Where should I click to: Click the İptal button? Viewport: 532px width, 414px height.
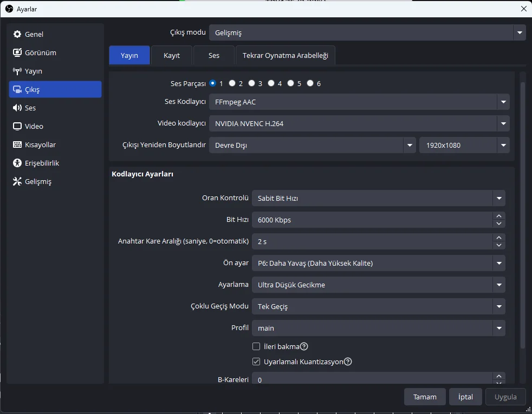(x=465, y=397)
